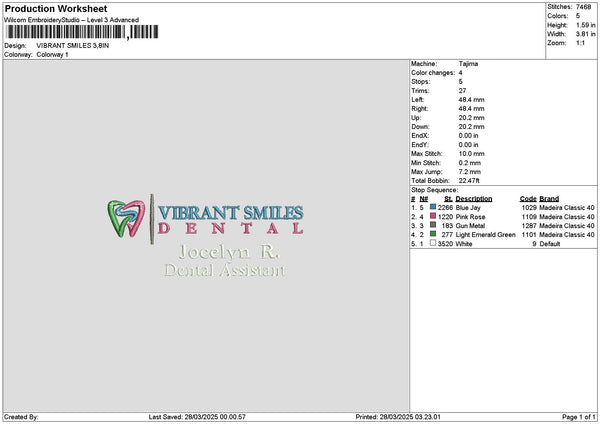The image size is (600, 424).
Task: Click design name VIBRANT SMILES 3,8IN
Action: pyautogui.click(x=73, y=46)
